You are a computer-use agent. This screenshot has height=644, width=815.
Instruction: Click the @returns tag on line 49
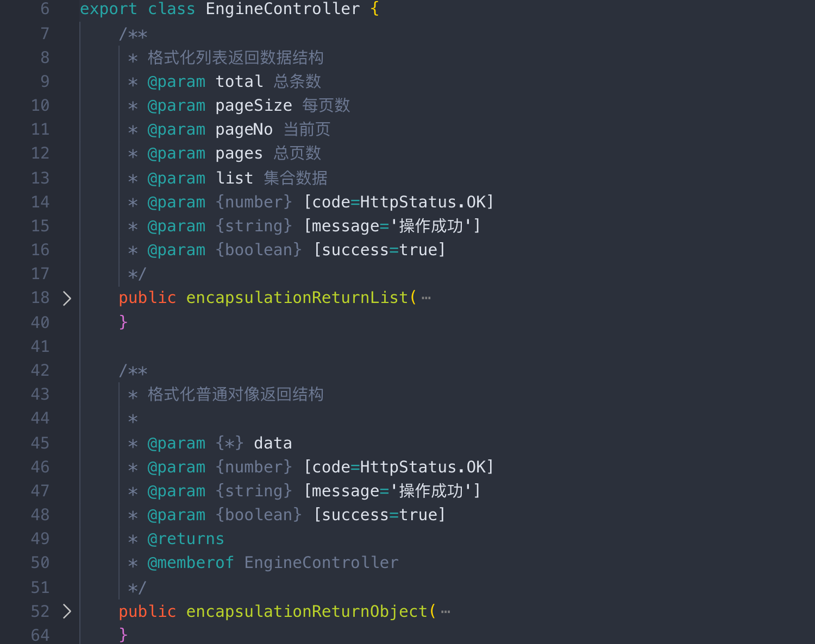pos(186,539)
